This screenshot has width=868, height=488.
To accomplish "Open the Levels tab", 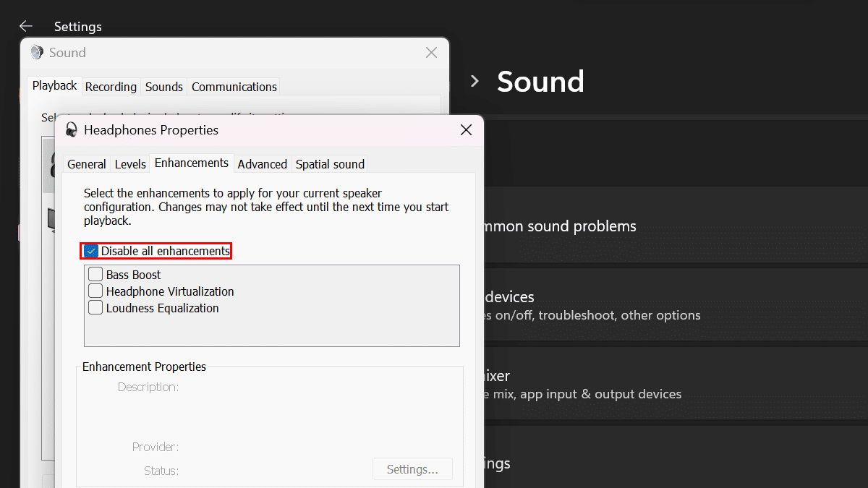I will coord(130,164).
